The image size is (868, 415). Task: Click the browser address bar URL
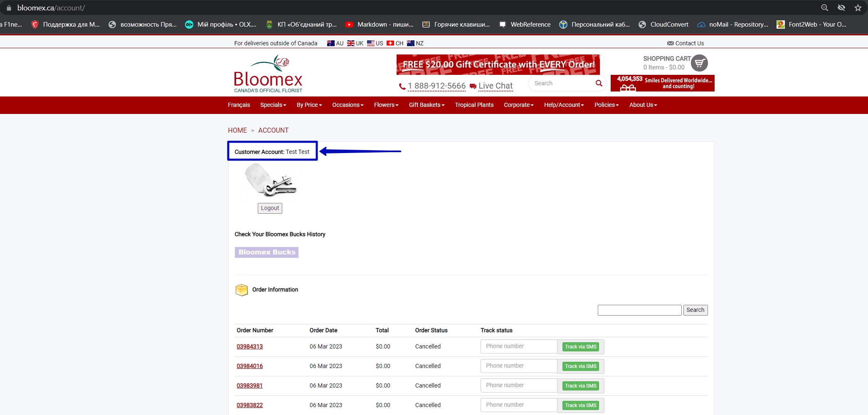pos(51,8)
